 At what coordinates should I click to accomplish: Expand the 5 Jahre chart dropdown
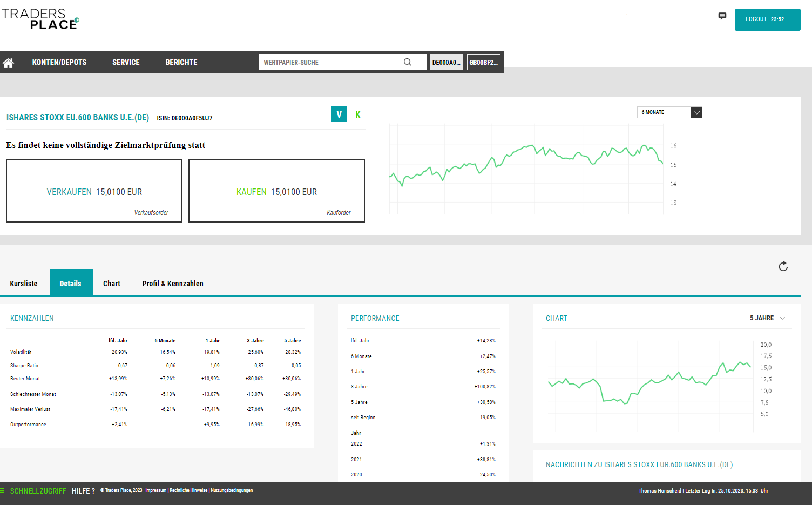pyautogui.click(x=767, y=318)
